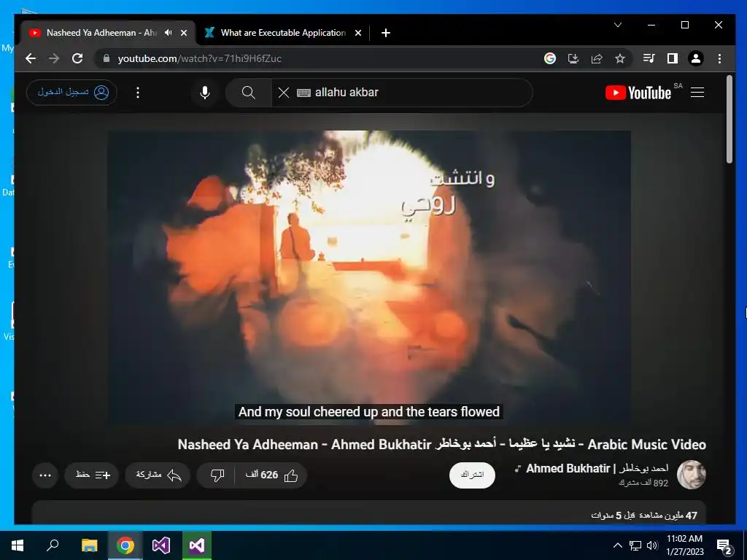Click the YouTube search magnifier button
747x560 pixels.
coord(248,93)
